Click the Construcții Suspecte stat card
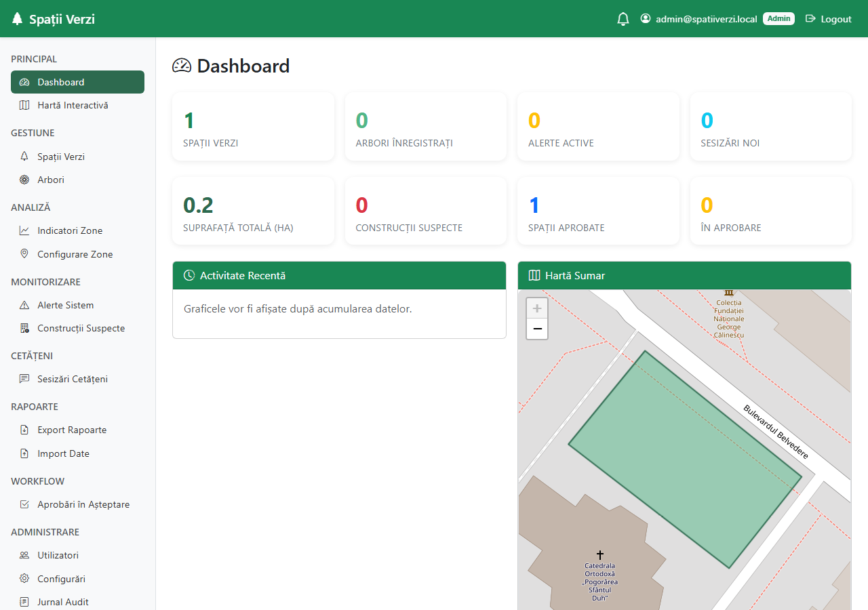868x610 pixels. click(426, 211)
